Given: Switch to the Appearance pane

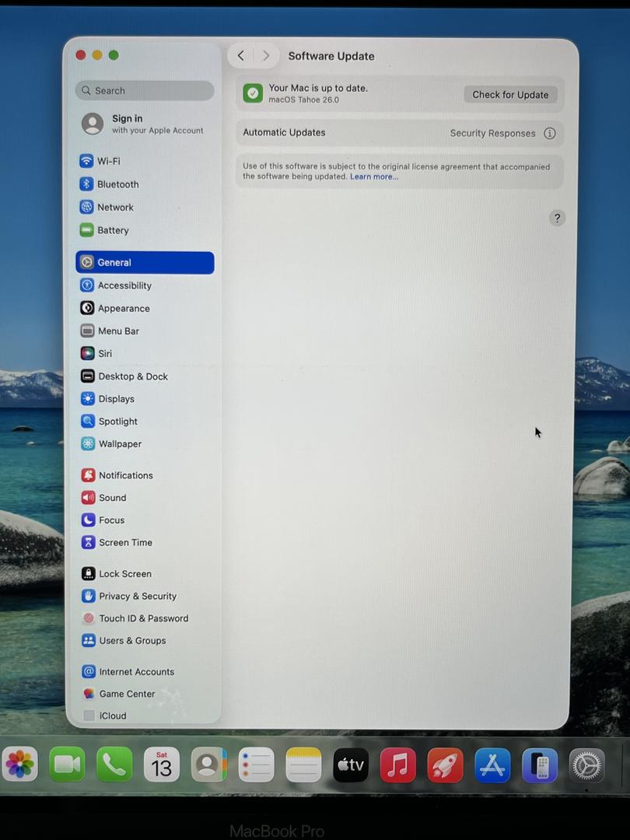Looking at the screenshot, I should click(145, 309).
